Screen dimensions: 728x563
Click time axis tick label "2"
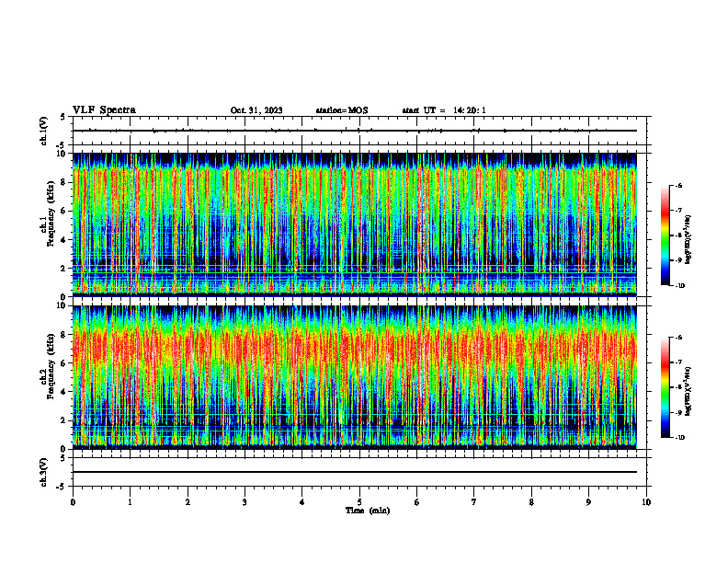tap(188, 502)
